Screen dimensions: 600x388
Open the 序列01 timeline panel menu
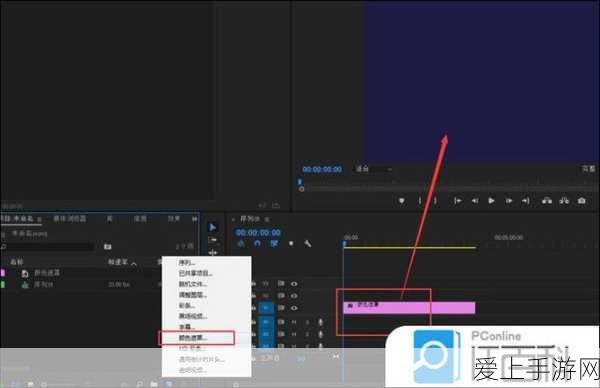267,219
